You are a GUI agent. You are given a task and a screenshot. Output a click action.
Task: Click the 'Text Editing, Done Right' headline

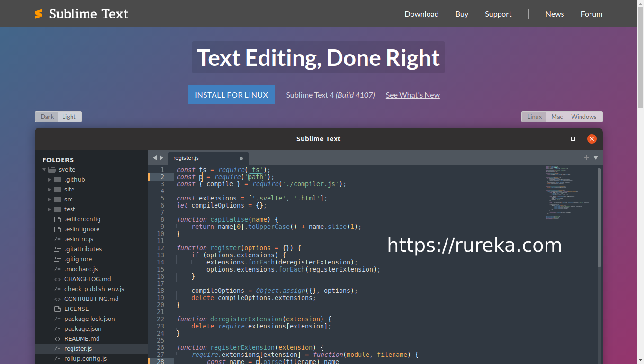[x=318, y=57]
